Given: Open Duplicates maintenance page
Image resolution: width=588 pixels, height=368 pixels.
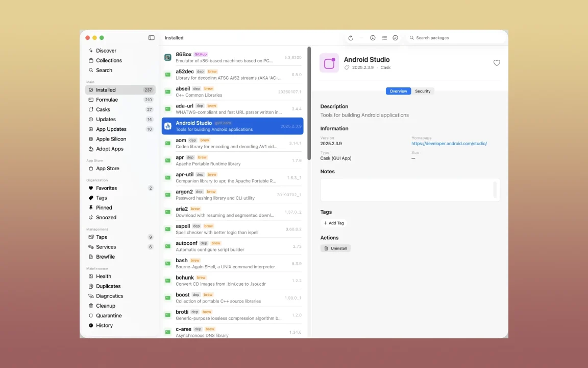Looking at the screenshot, I should 120,286.
